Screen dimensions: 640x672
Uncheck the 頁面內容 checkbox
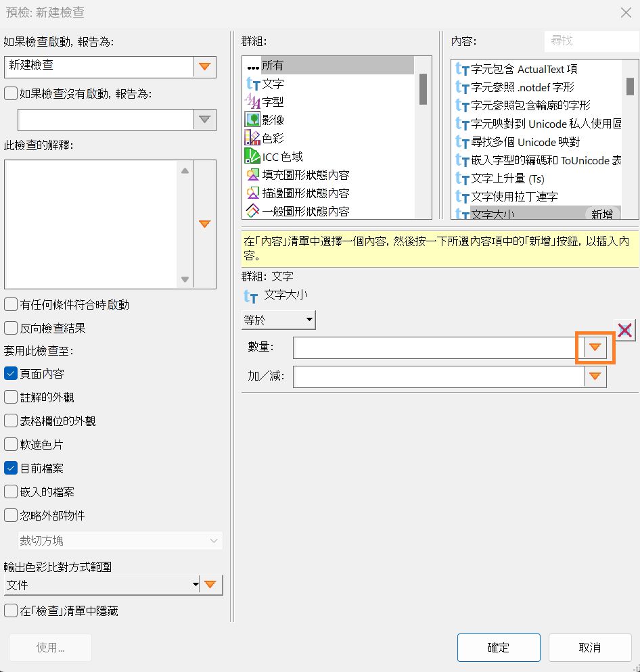point(10,373)
